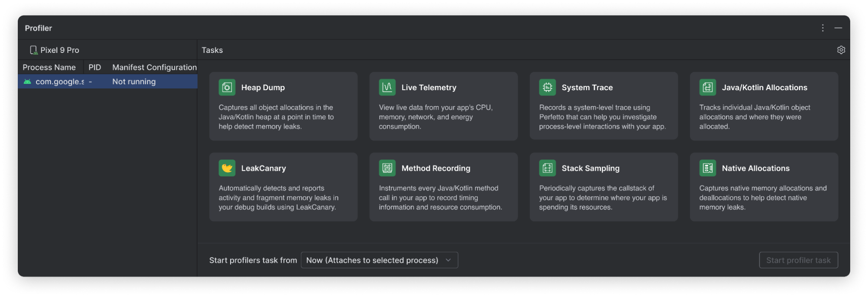The image size is (868, 297).
Task: Select the Heap Dump task title
Action: pyautogui.click(x=263, y=88)
